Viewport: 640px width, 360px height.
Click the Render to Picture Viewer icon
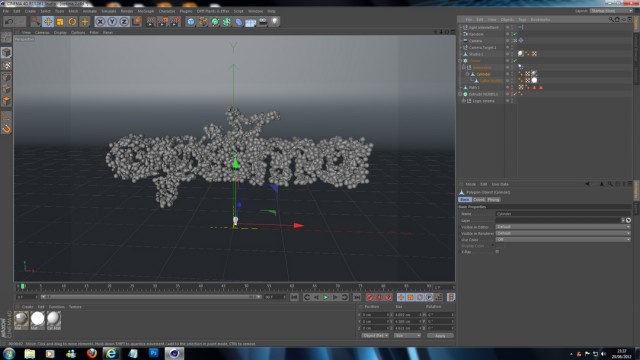[162, 22]
